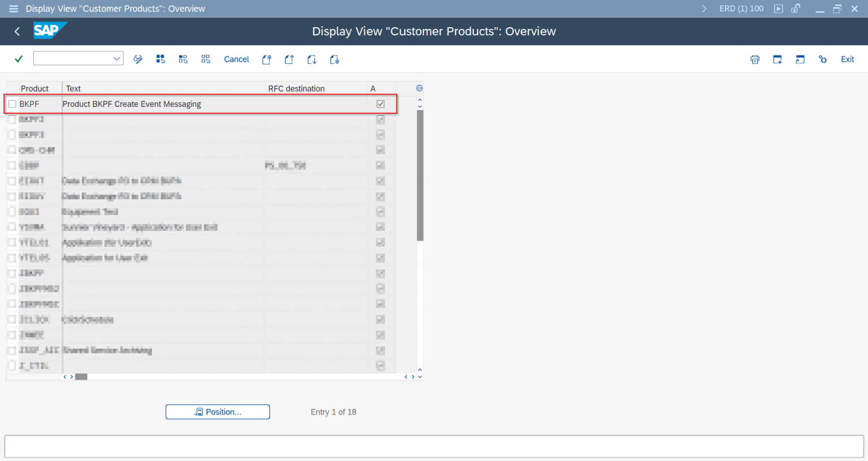Click the scroll down arrow at table bottom
This screenshot has height=461, width=868.
(419, 377)
